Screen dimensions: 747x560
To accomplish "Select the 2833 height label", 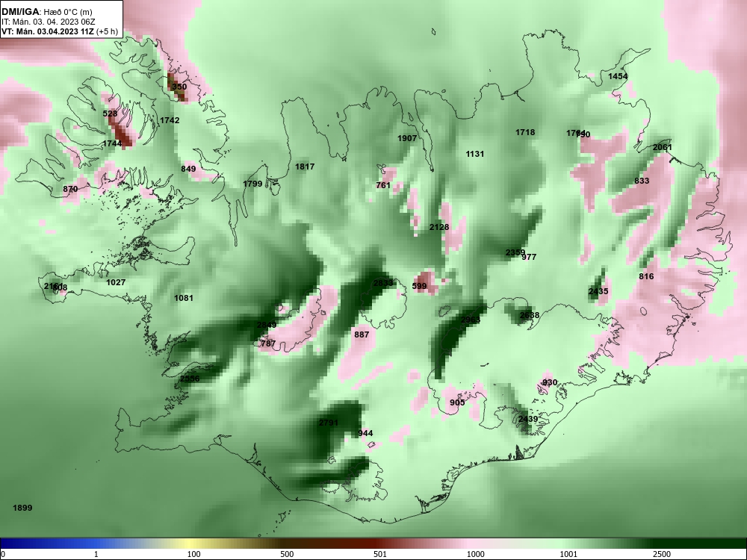I will click(x=383, y=283).
